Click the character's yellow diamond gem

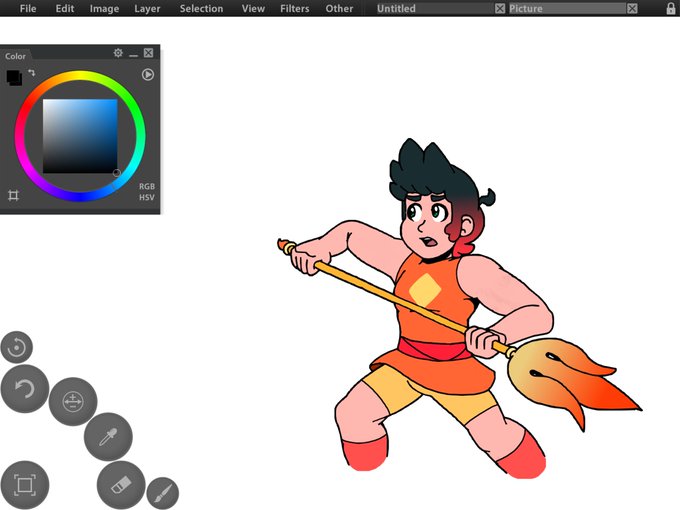[425, 290]
